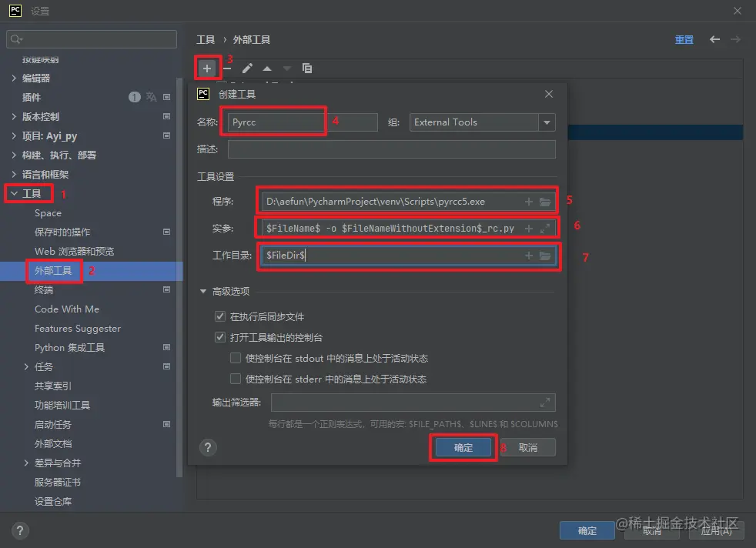Screen dimensions: 756x548
Task: Click 工具 breadcrumb in header
Action: click(x=206, y=39)
